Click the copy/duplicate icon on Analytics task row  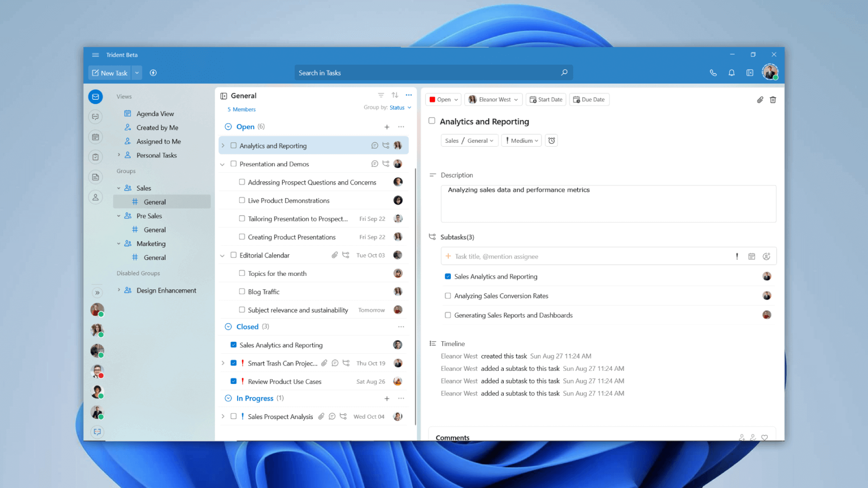point(386,145)
